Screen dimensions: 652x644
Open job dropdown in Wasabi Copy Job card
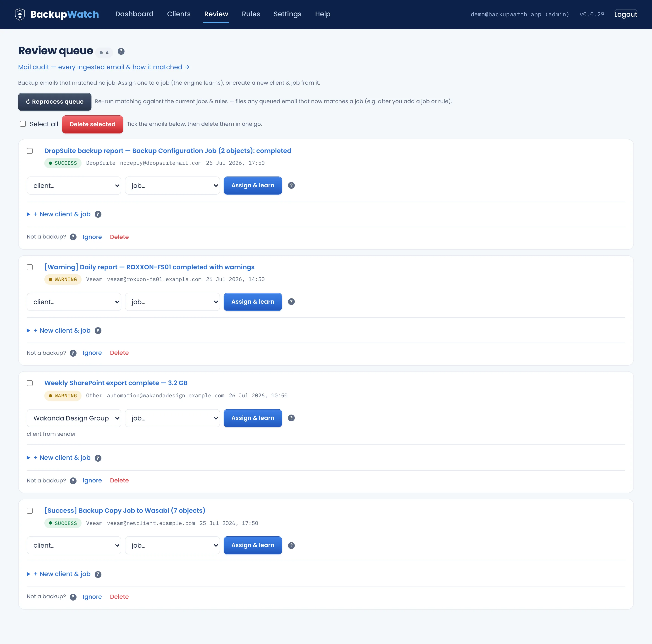[x=173, y=545]
